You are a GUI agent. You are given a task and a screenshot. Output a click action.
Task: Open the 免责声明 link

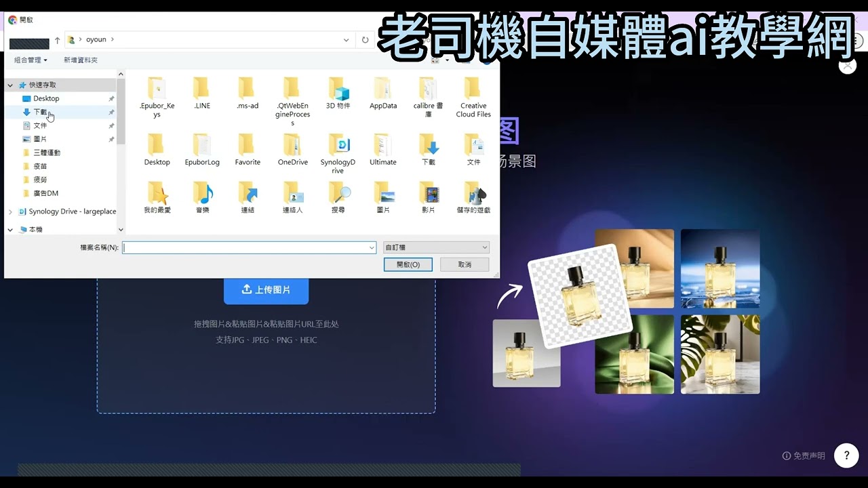pyautogui.click(x=804, y=456)
